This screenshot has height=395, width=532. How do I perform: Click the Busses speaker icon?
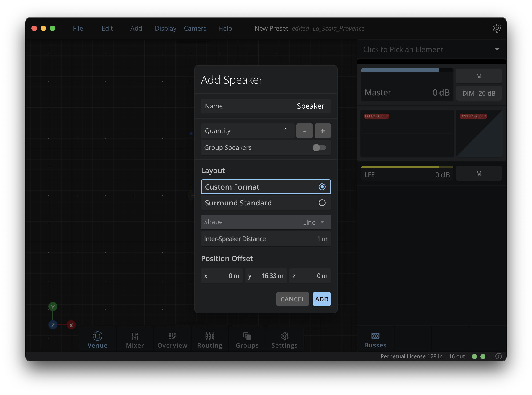click(375, 336)
